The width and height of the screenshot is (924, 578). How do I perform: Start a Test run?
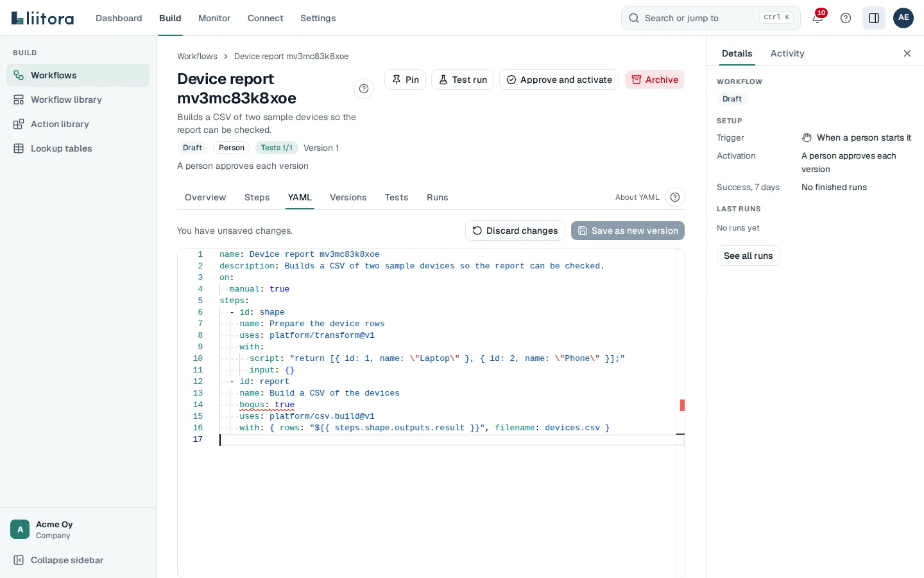click(x=463, y=80)
